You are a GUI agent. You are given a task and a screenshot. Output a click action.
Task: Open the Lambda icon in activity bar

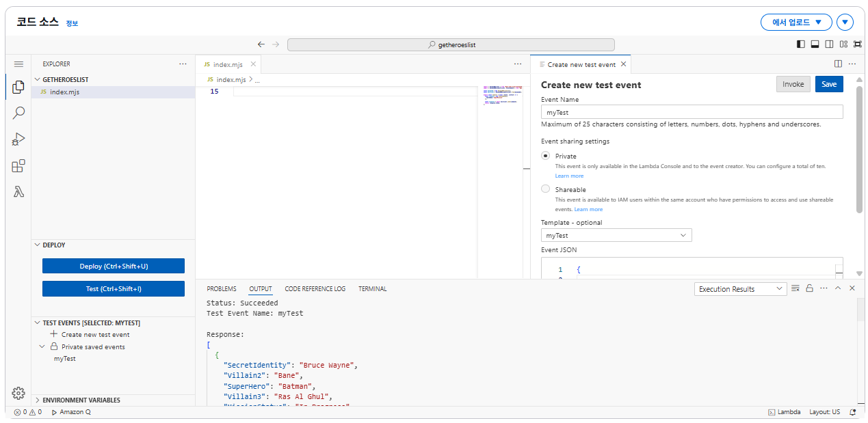pyautogui.click(x=18, y=192)
